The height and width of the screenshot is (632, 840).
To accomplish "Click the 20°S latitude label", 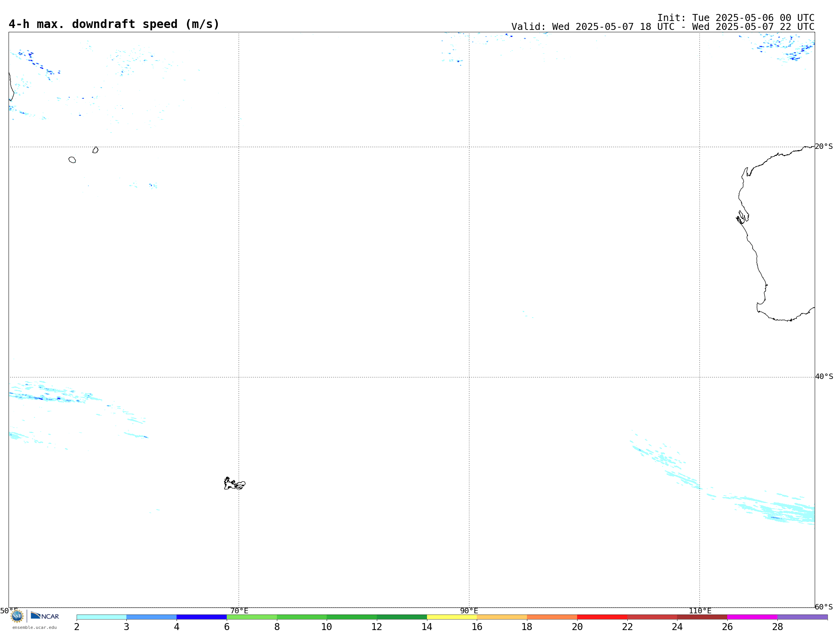I will click(824, 147).
